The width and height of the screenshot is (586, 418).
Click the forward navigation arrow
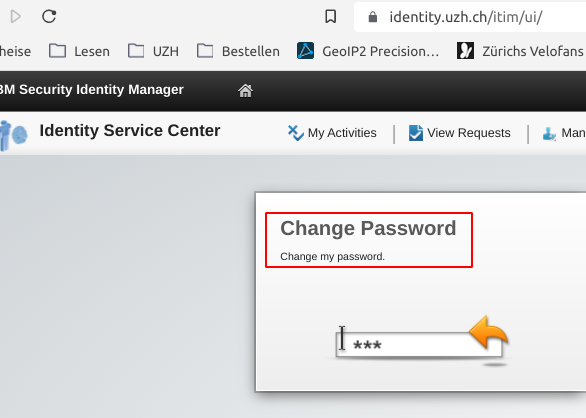tap(15, 16)
